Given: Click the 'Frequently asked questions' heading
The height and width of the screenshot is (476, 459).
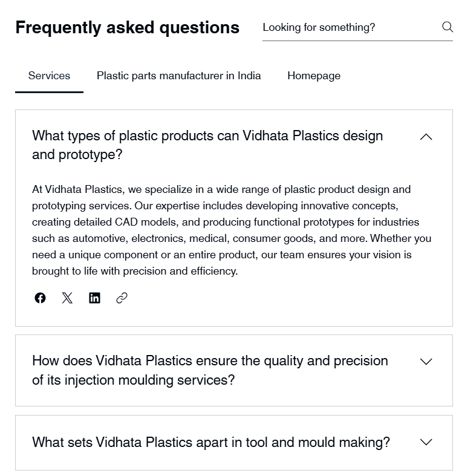Looking at the screenshot, I should pos(127,27).
